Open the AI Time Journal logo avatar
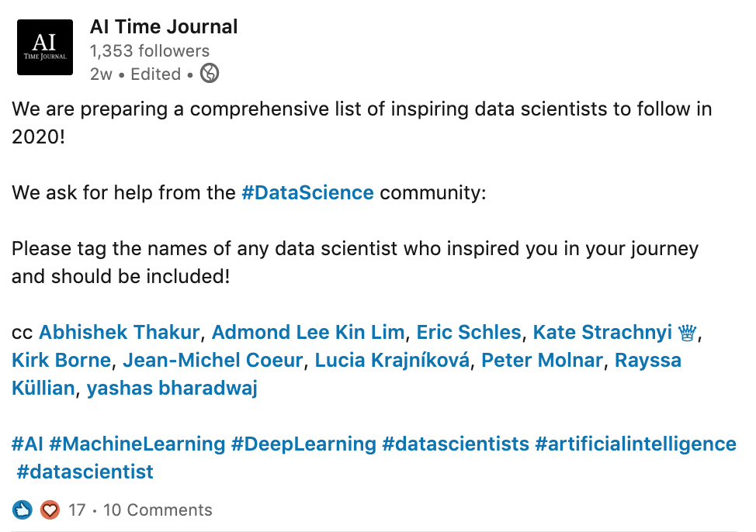756x532 pixels. point(45,47)
